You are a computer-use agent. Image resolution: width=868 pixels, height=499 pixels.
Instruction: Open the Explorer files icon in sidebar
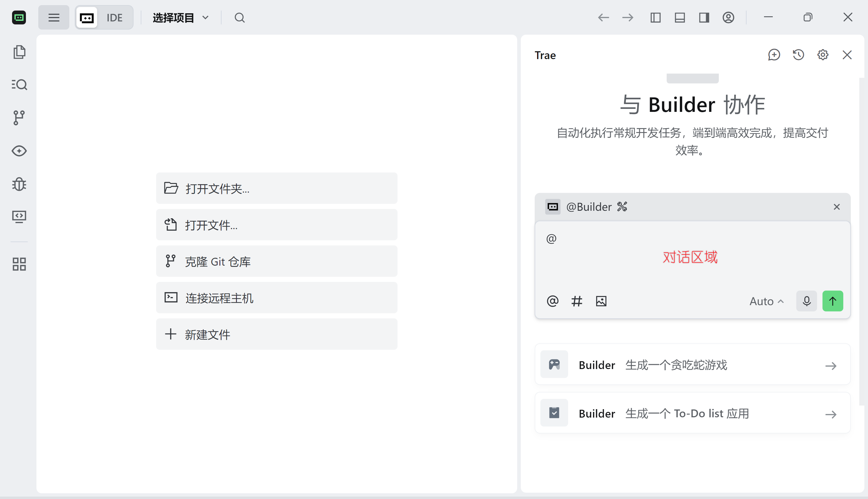click(x=19, y=52)
